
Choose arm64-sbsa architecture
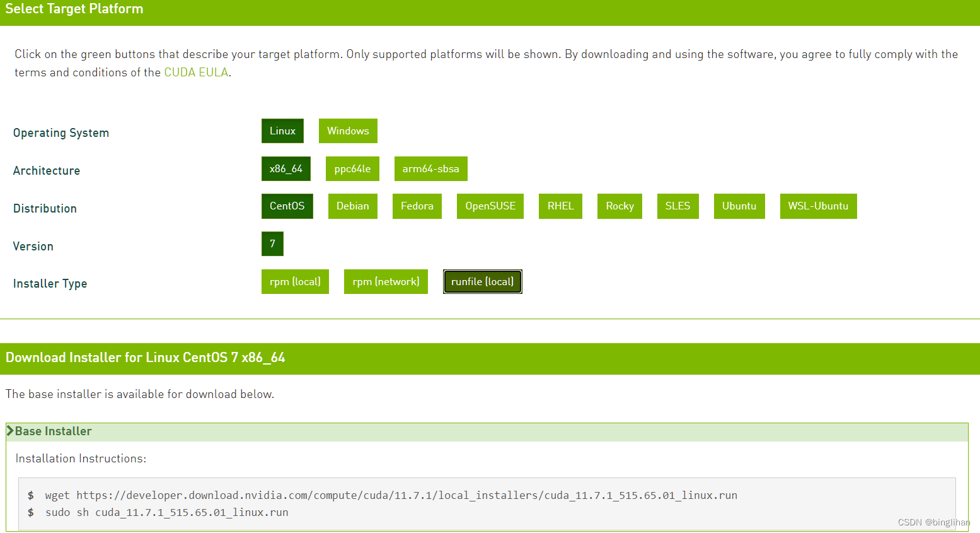point(430,168)
